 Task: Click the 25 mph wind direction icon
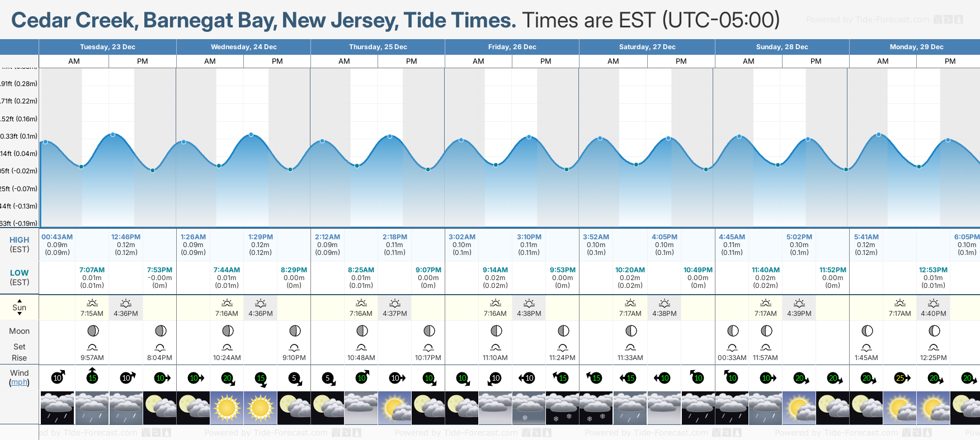coord(901,378)
